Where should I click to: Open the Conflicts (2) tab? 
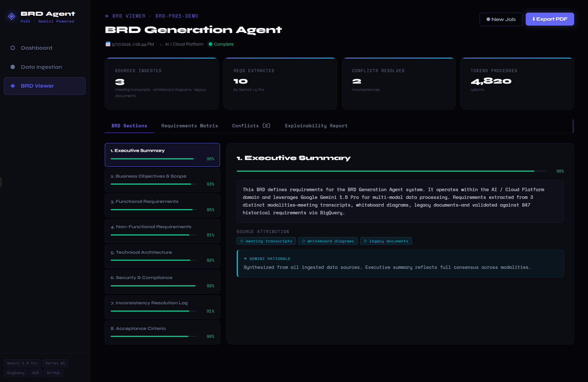coord(251,126)
